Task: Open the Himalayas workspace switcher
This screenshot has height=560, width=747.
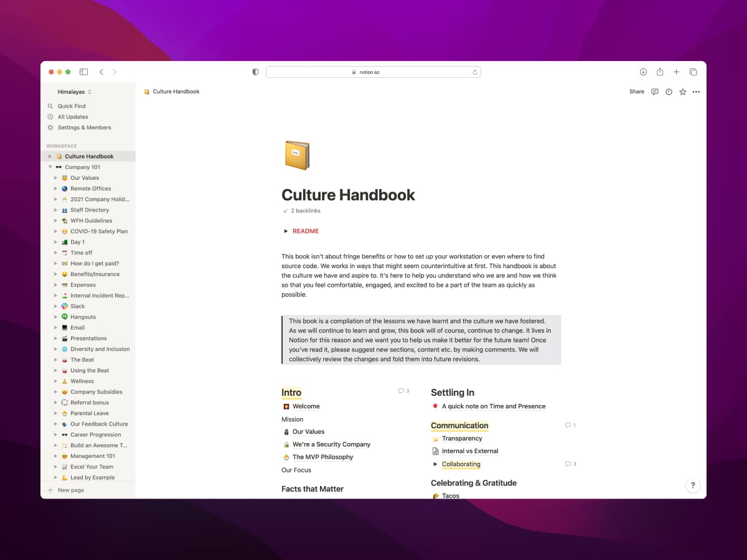Action: click(74, 92)
